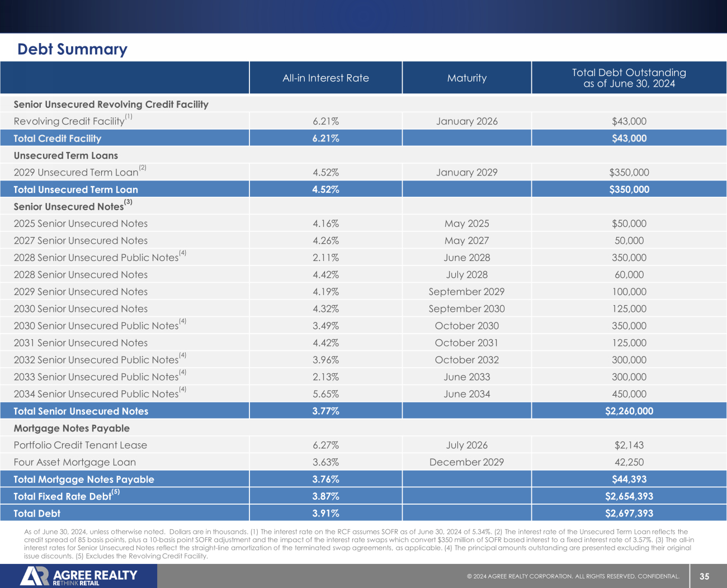This screenshot has height=588, width=727.
Task: Click the Debt Summary slide title
Action: point(72,49)
